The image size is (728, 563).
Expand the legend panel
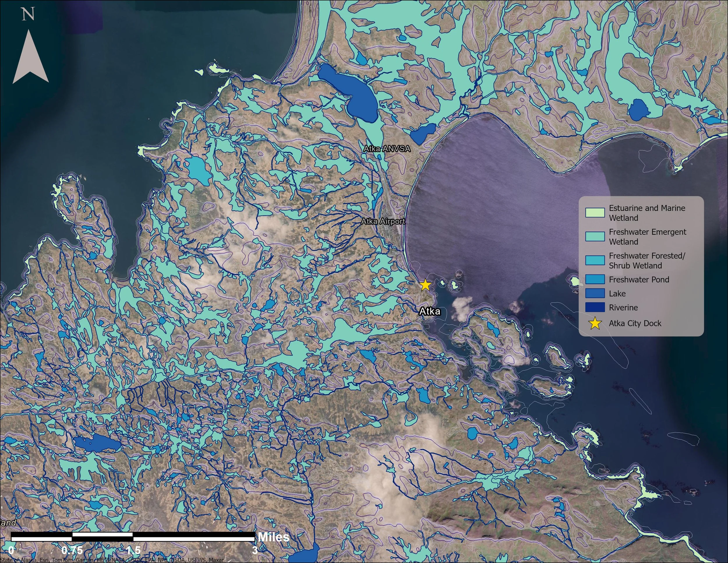[x=642, y=267]
